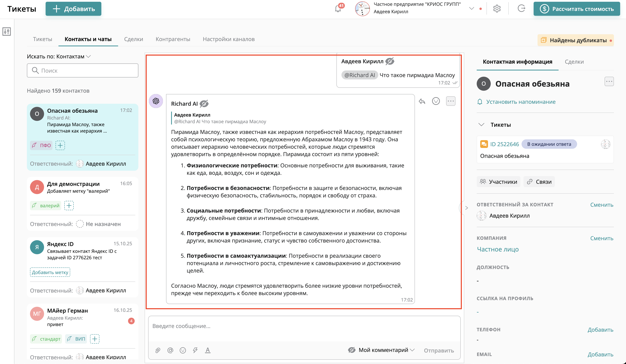This screenshot has height=364, width=626.
Task: Click the text formatting A icon
Action: [x=208, y=350]
